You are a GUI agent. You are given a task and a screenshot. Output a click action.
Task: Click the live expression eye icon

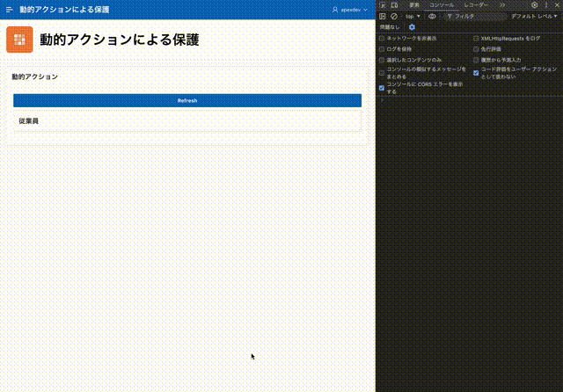coord(432,16)
